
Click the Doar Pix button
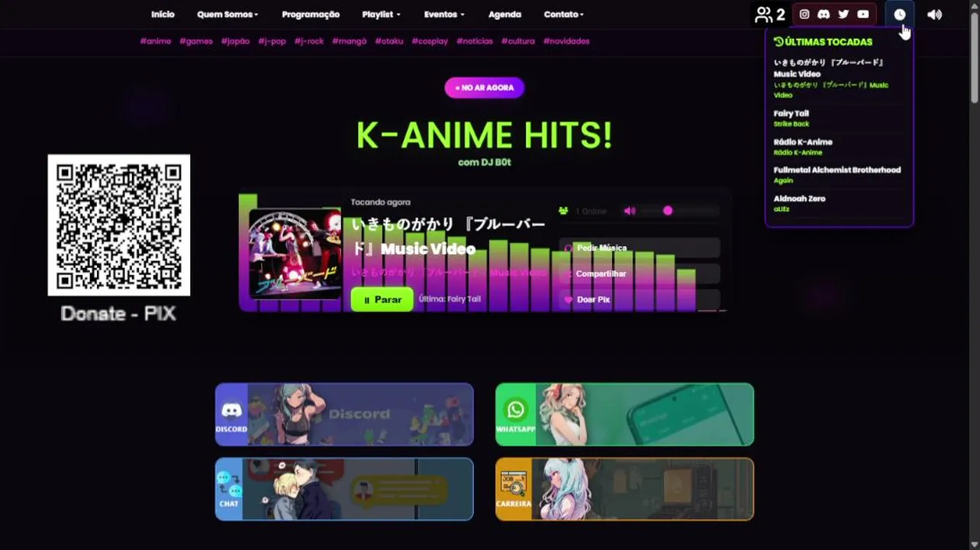click(640, 299)
